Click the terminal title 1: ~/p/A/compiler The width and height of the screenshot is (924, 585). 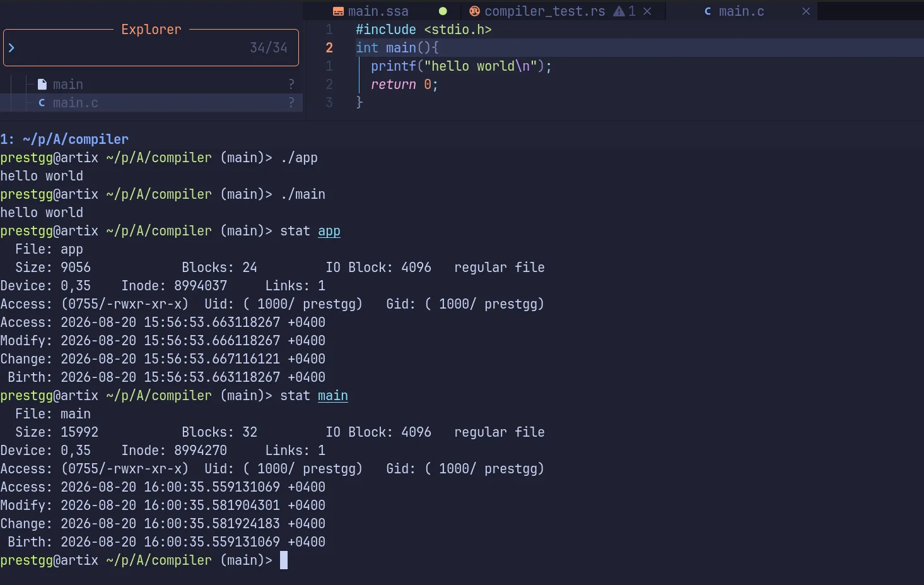tap(64, 139)
